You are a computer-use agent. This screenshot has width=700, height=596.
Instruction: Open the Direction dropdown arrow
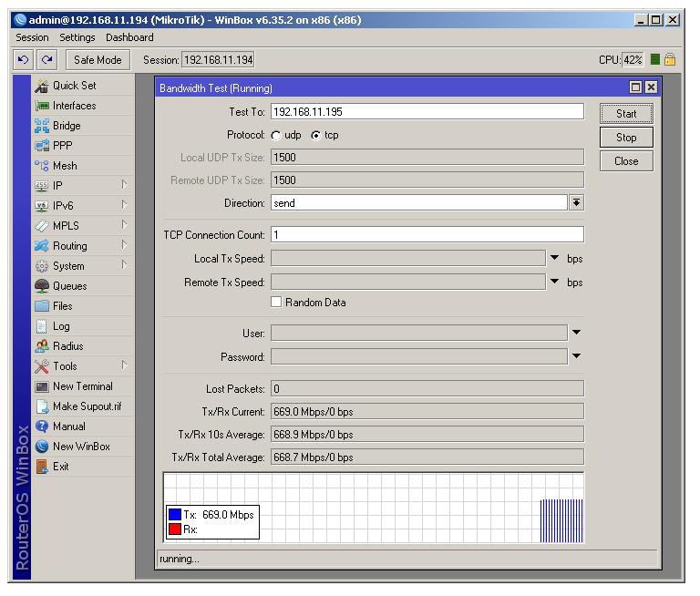[576, 203]
